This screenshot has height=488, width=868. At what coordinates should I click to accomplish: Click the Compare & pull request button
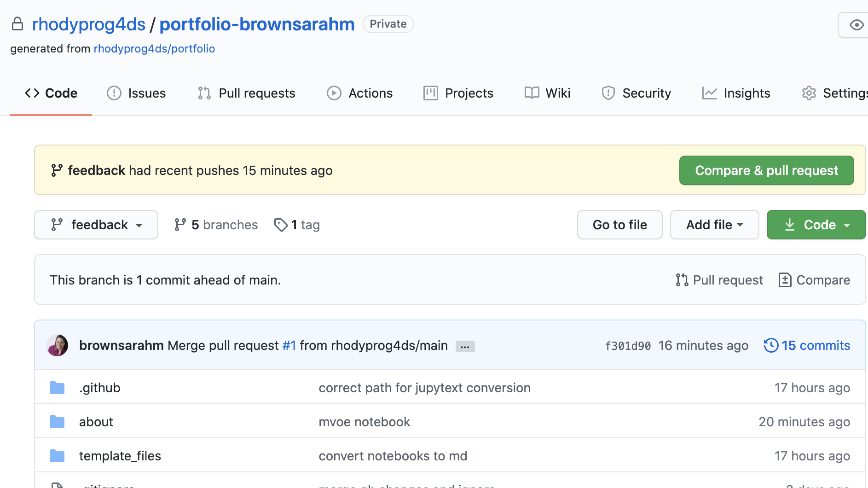766,170
